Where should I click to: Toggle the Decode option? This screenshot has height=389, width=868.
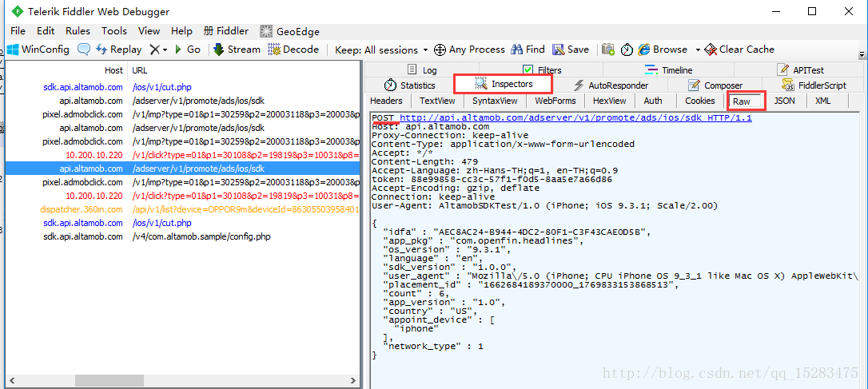tap(293, 50)
